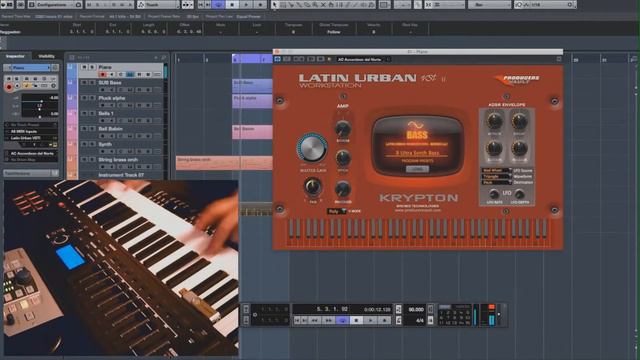Image resolution: width=640 pixels, height=360 pixels.
Task: Click the blue activate icon in plugin header
Action: tap(278, 59)
